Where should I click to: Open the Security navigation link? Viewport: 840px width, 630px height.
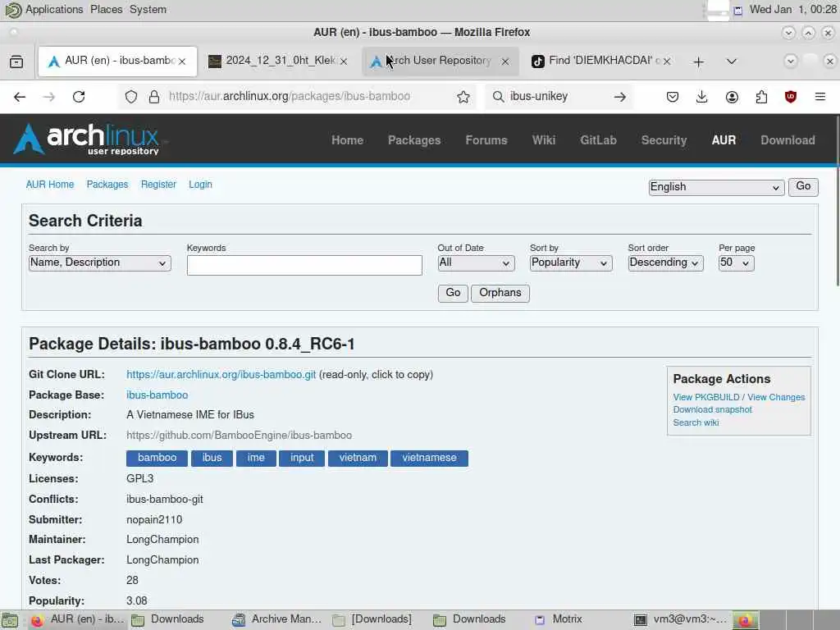664,140
